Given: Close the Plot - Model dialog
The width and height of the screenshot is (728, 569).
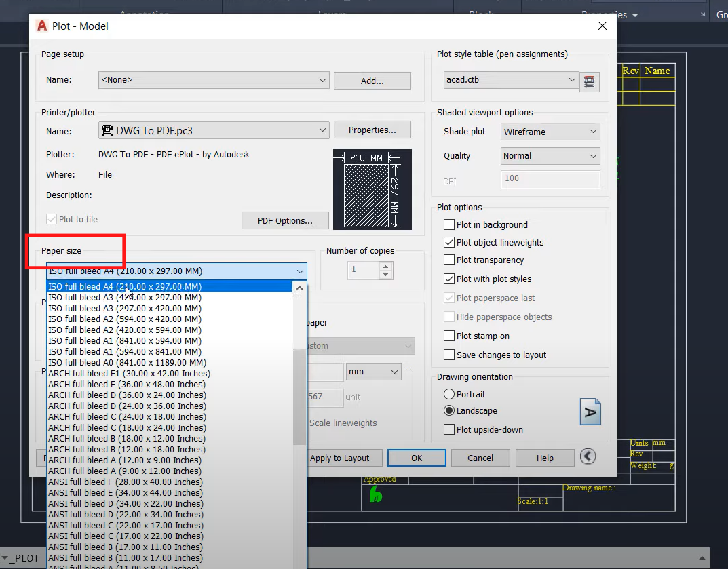Looking at the screenshot, I should (x=602, y=26).
